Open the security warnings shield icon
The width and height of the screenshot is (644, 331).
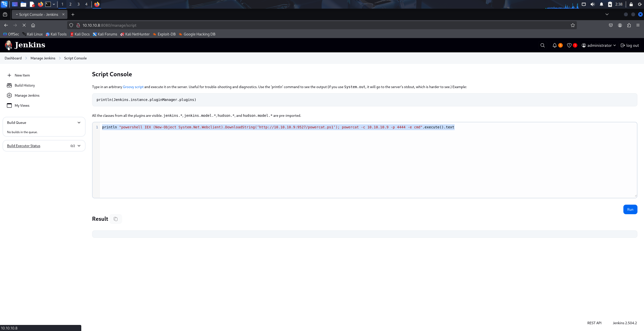tap(569, 45)
